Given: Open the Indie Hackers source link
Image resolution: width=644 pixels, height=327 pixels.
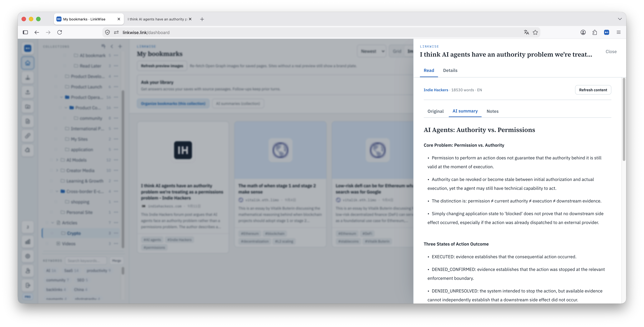Looking at the screenshot, I should click(436, 90).
